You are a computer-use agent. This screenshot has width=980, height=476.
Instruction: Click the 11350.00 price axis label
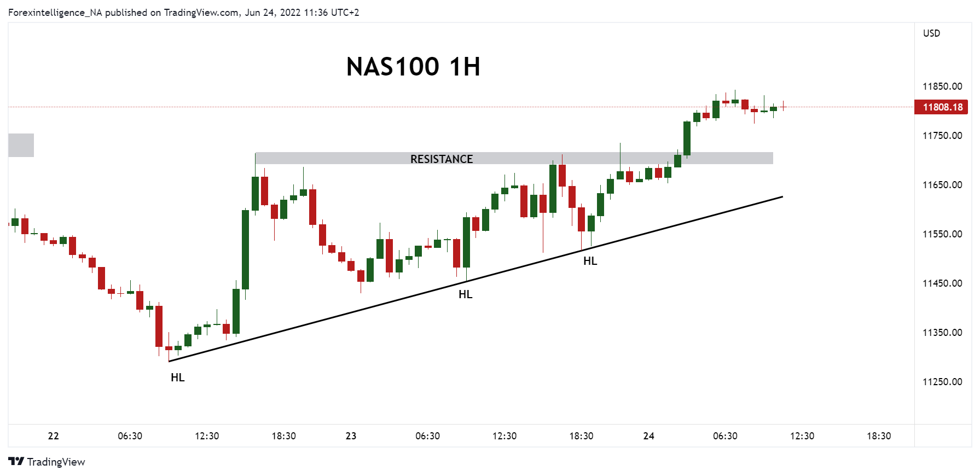[942, 333]
